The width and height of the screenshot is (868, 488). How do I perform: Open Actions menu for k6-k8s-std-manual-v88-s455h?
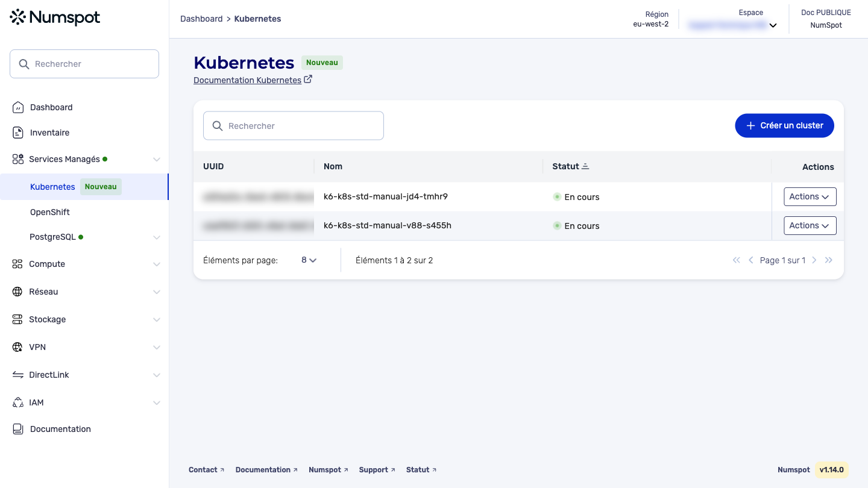coord(810,225)
